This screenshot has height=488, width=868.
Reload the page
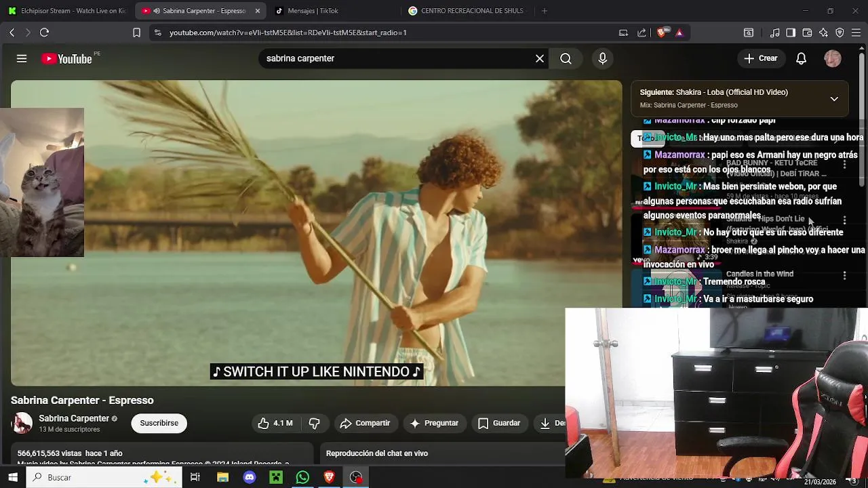point(44,33)
